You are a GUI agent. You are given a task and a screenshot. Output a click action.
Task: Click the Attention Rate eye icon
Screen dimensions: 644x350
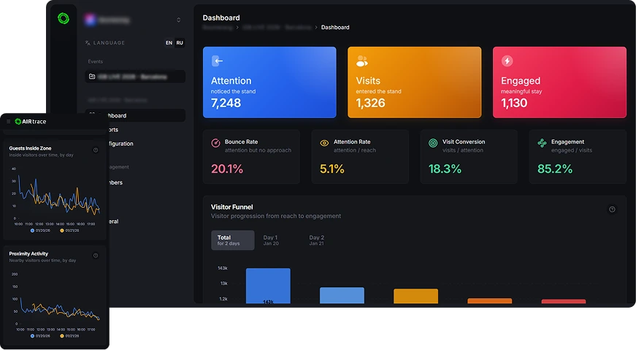324,143
